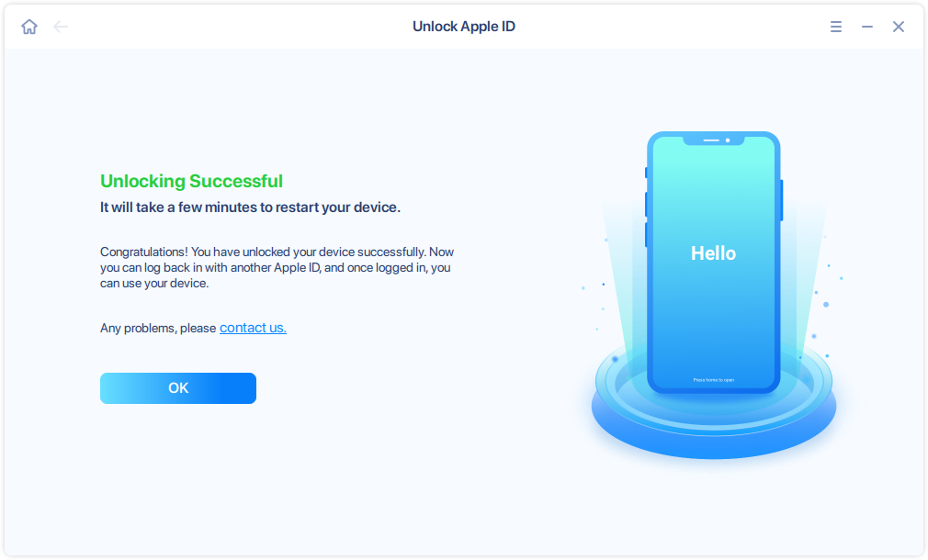Viewport: 928px width, 560px height.
Task: Click the back arrow icon
Action: pos(61,27)
